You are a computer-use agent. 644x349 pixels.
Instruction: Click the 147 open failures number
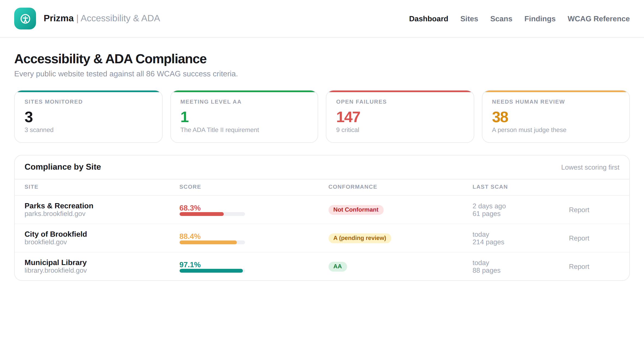348,117
